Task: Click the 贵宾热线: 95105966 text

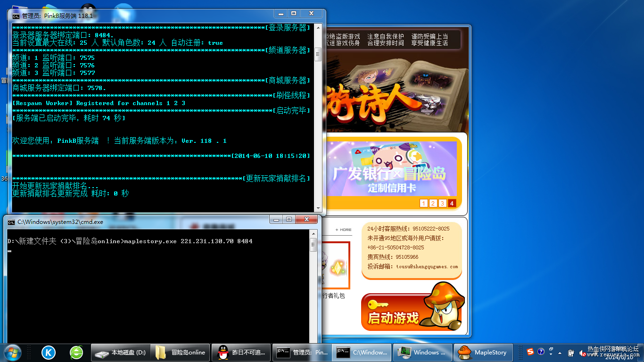Action: coord(393,257)
